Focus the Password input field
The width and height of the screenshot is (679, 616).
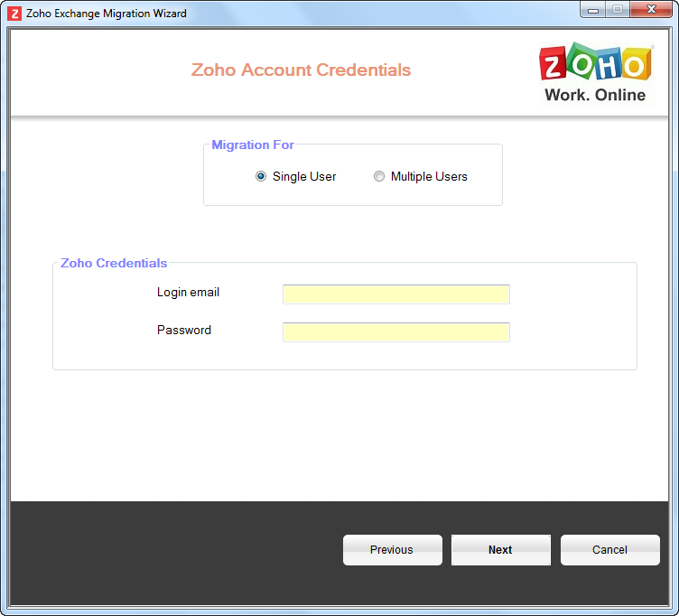click(x=395, y=332)
